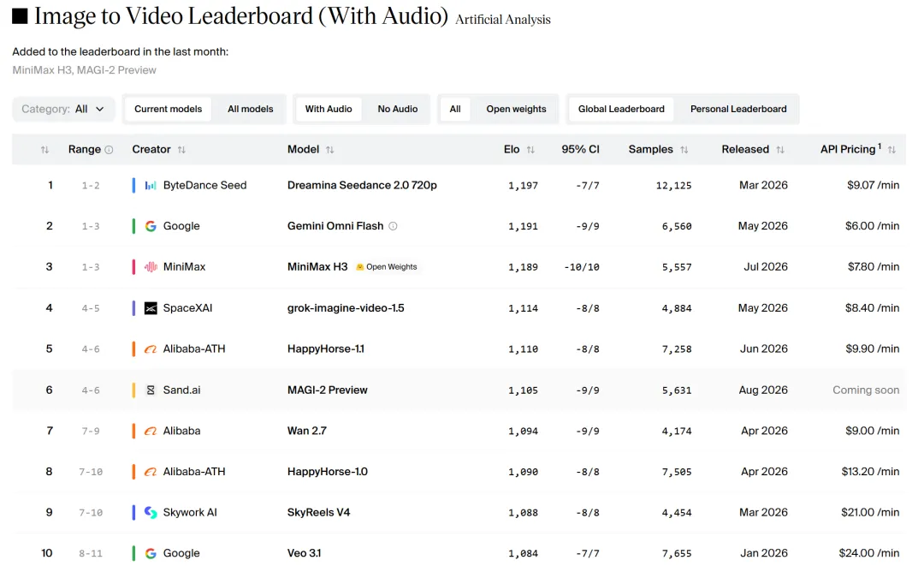The height and width of the screenshot is (566, 924).
Task: Click confidence interval -10/10
Action: 582,267
